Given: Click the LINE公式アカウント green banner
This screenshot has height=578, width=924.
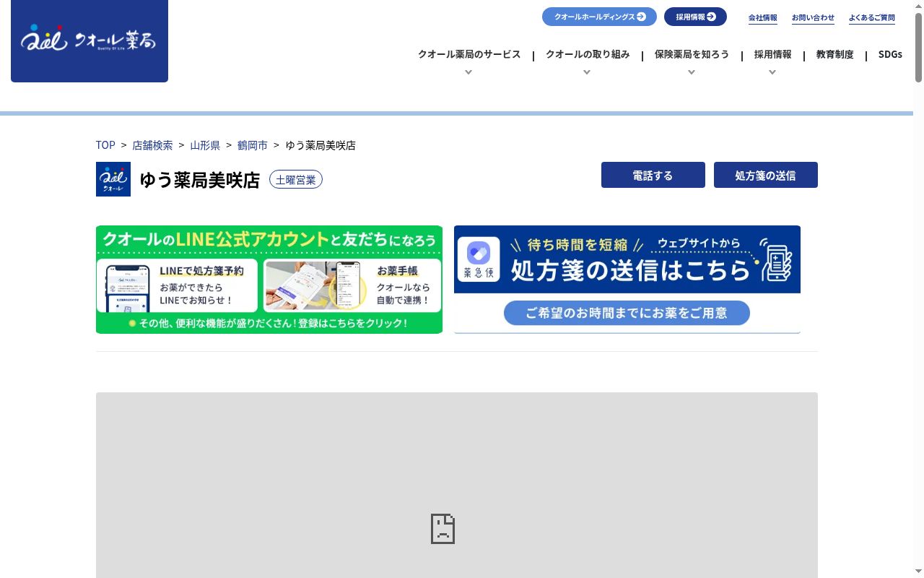Looking at the screenshot, I should 269,280.
